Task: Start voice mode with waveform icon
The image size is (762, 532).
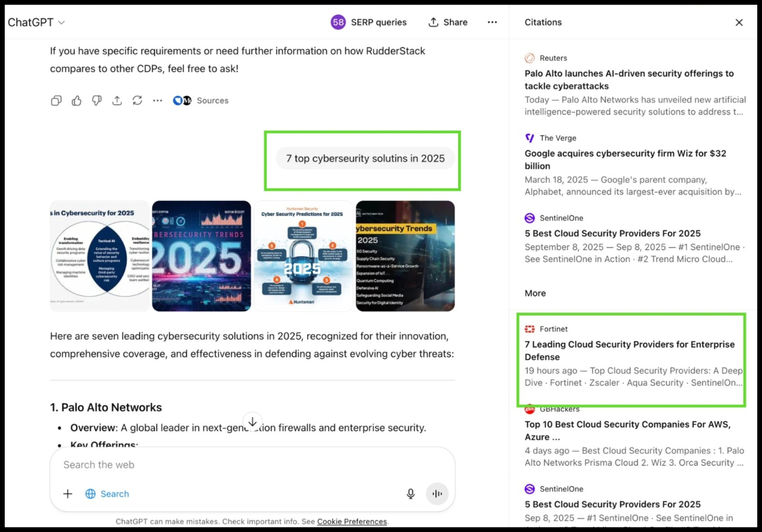Action: click(x=437, y=494)
